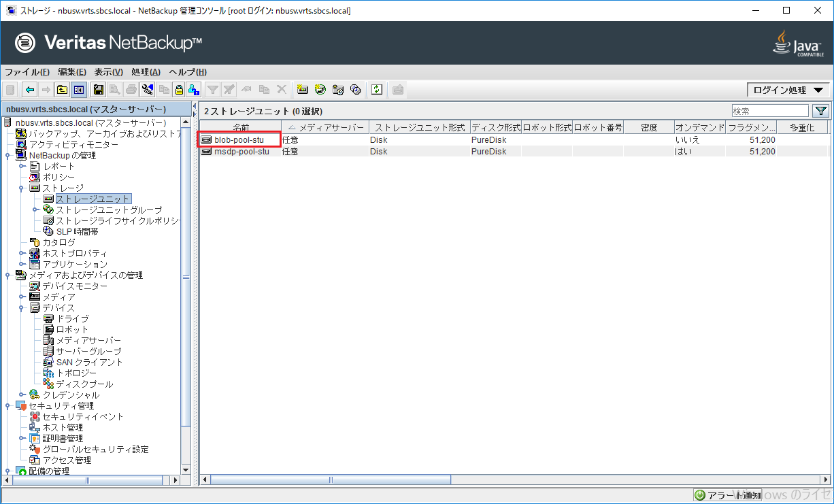This screenshot has width=834, height=504.
Task: Click PureDisk in the msdp-pool-stu row
Action: [489, 152]
